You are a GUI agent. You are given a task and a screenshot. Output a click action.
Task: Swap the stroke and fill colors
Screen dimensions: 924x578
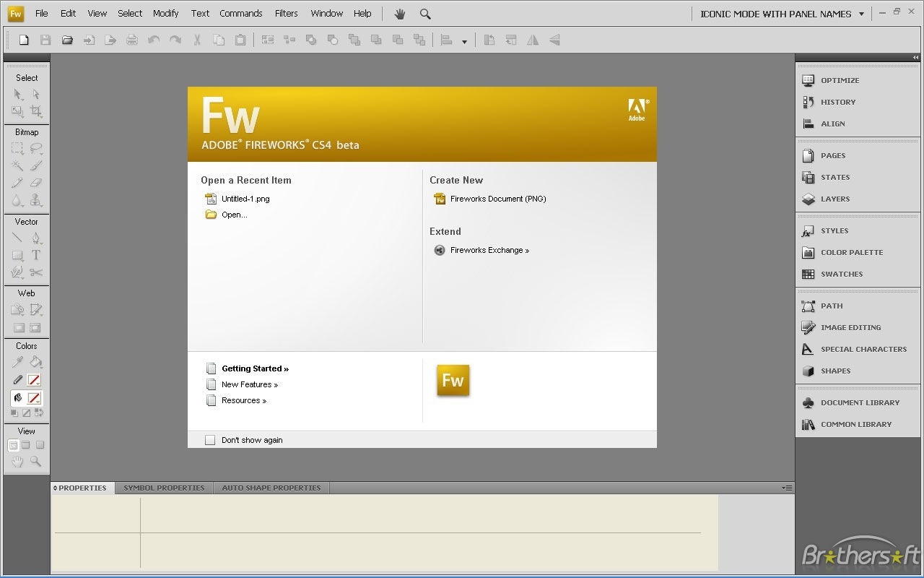point(39,413)
